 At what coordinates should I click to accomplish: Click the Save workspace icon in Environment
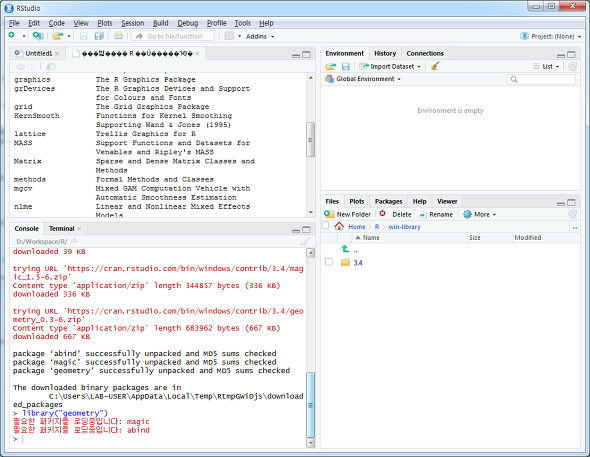point(345,67)
